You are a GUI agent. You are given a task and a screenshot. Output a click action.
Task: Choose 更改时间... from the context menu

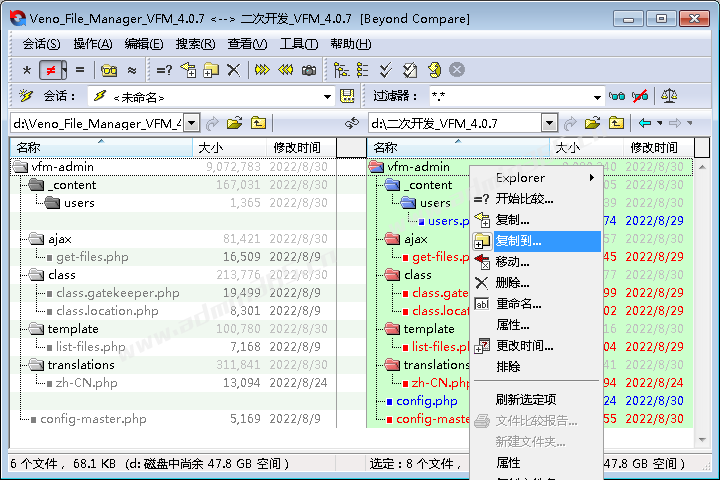pos(536,346)
